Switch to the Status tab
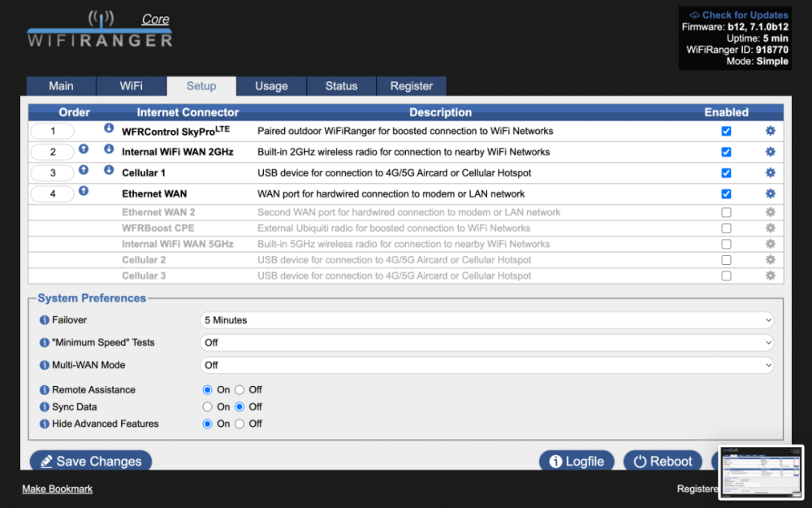 coord(341,85)
